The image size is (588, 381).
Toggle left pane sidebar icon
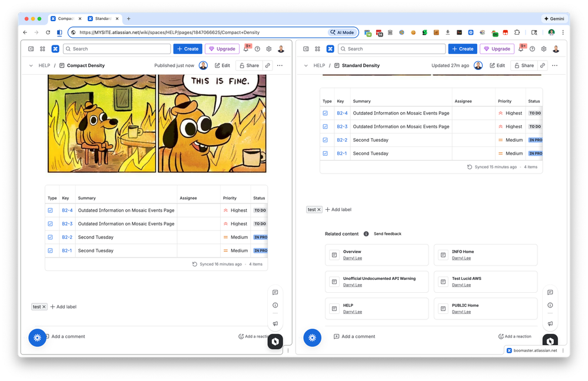(31, 49)
